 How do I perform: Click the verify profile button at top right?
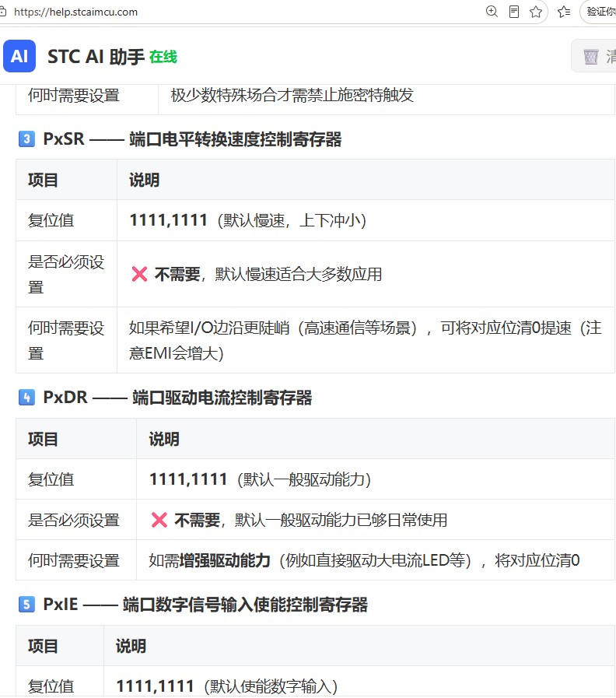[598, 12]
